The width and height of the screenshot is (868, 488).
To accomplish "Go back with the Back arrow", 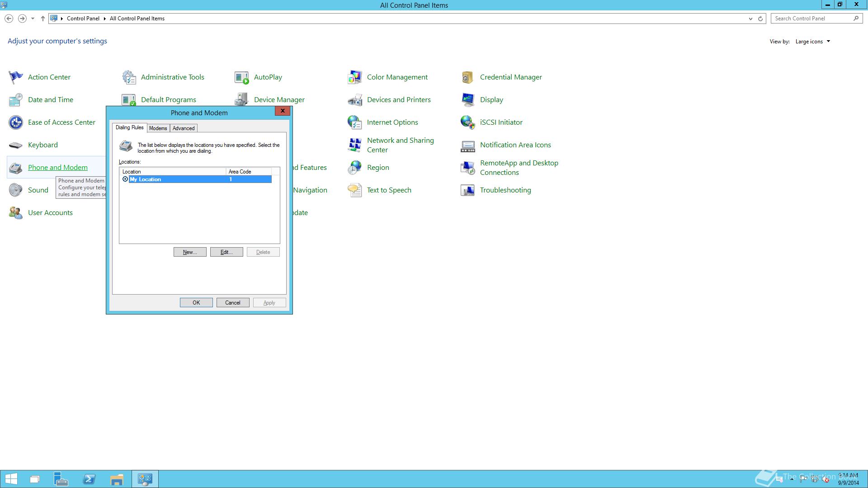I will [x=9, y=19].
